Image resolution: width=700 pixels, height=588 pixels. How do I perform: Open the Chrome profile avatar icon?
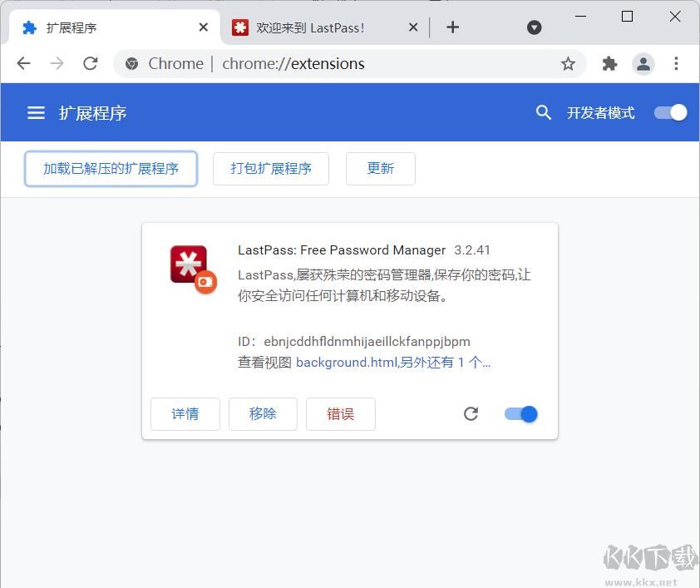643,63
